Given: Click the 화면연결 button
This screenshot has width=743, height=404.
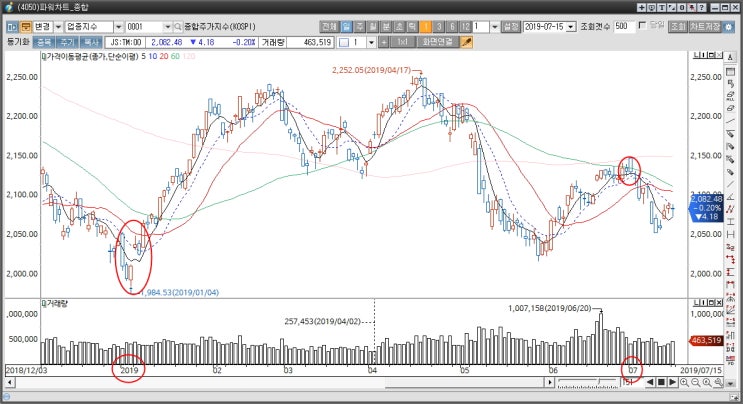Looking at the screenshot, I should 438,42.
